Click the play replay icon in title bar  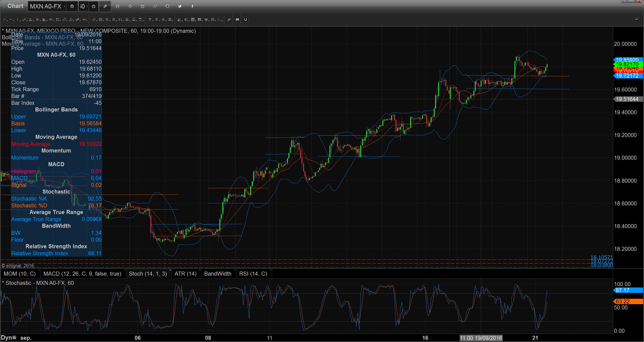[x=130, y=6]
